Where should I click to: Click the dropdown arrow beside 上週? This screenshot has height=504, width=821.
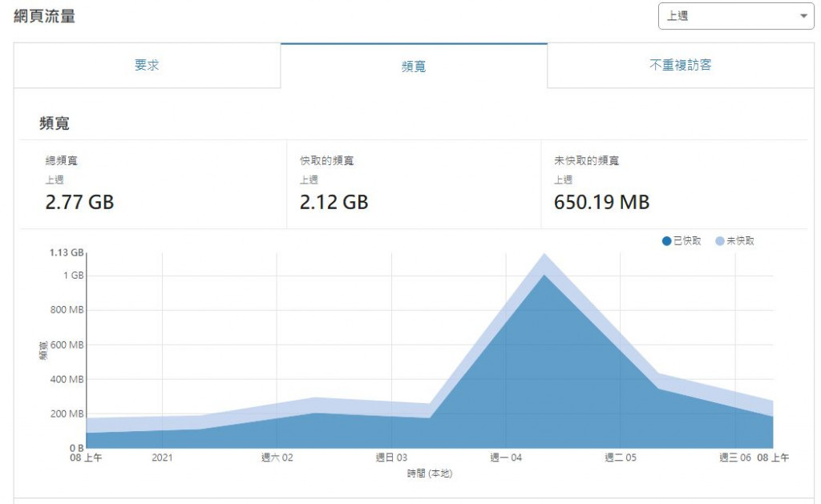point(803,16)
